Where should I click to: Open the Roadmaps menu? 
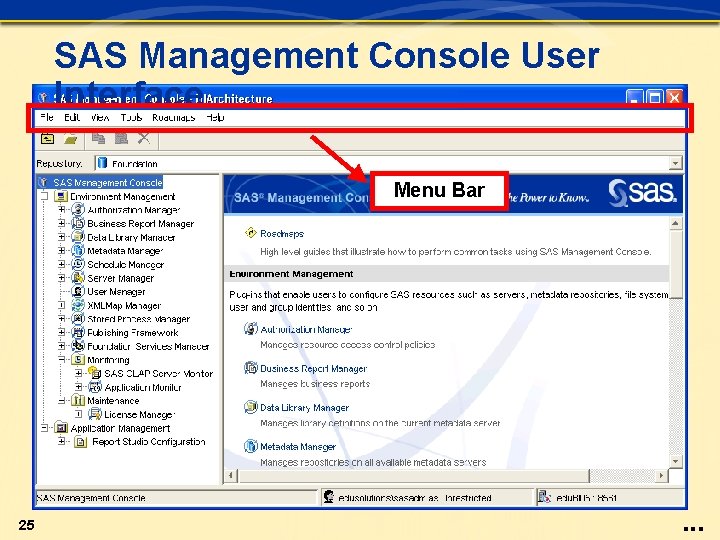(174, 118)
